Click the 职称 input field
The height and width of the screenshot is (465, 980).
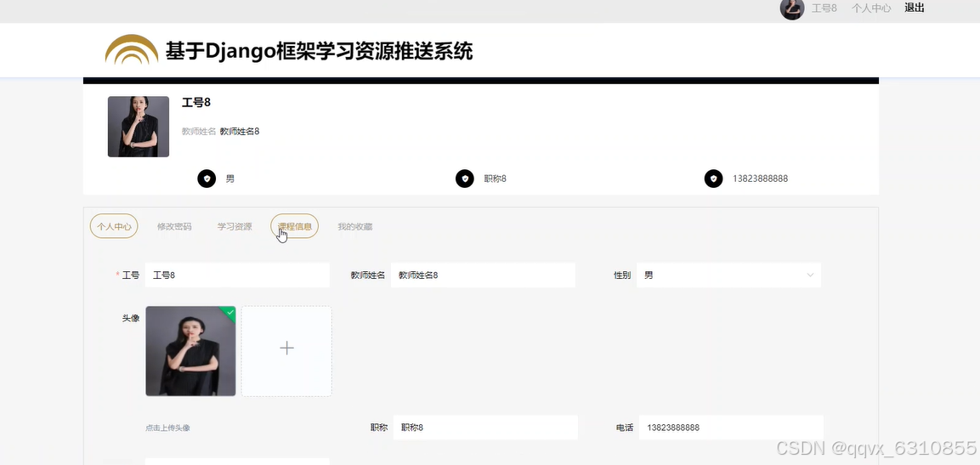[x=485, y=428]
